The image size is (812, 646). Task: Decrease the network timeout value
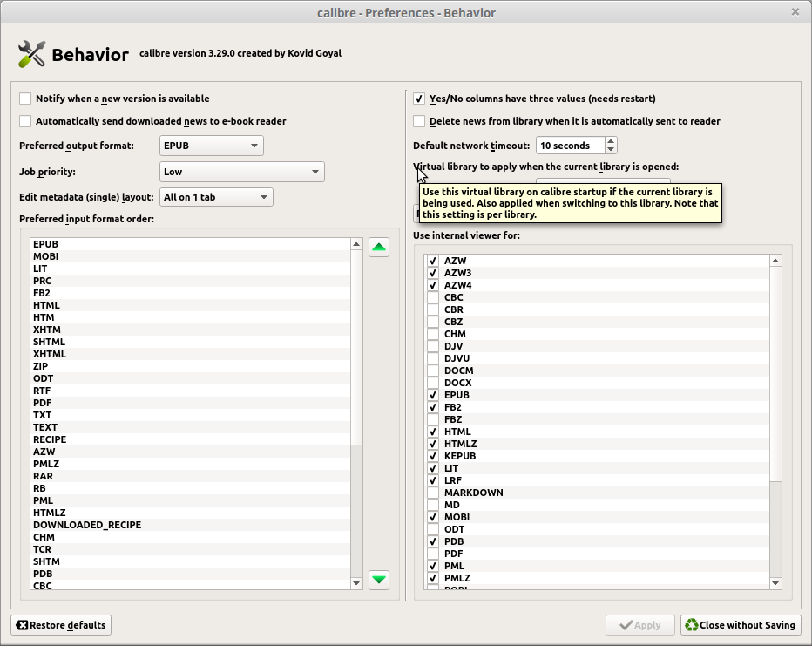(611, 150)
